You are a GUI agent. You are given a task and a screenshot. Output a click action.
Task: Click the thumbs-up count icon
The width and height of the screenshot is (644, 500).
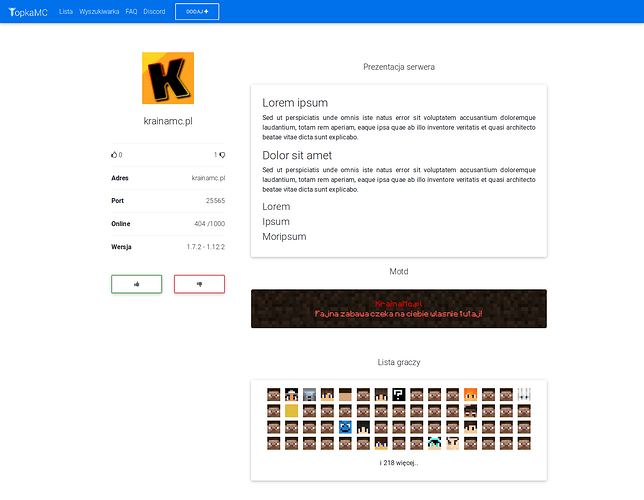pos(114,155)
